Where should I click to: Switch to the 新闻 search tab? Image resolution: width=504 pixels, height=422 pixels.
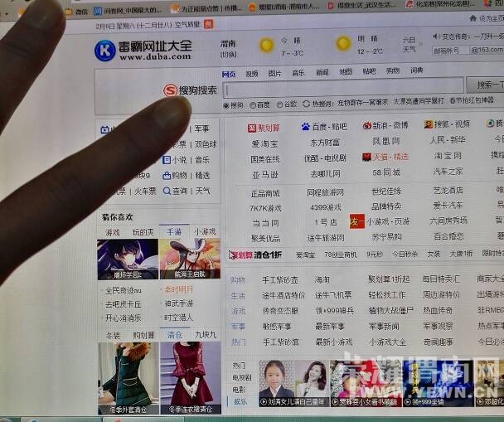(322, 72)
